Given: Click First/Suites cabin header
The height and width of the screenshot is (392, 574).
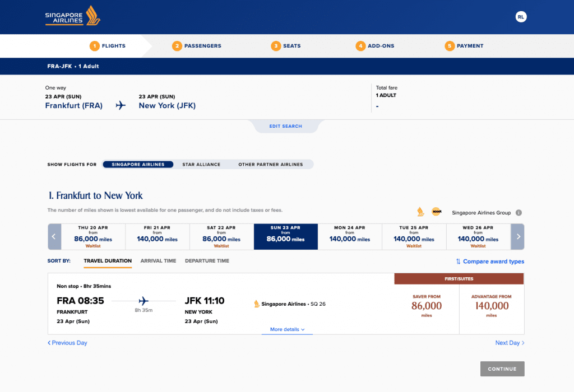Looking at the screenshot, I should point(459,279).
